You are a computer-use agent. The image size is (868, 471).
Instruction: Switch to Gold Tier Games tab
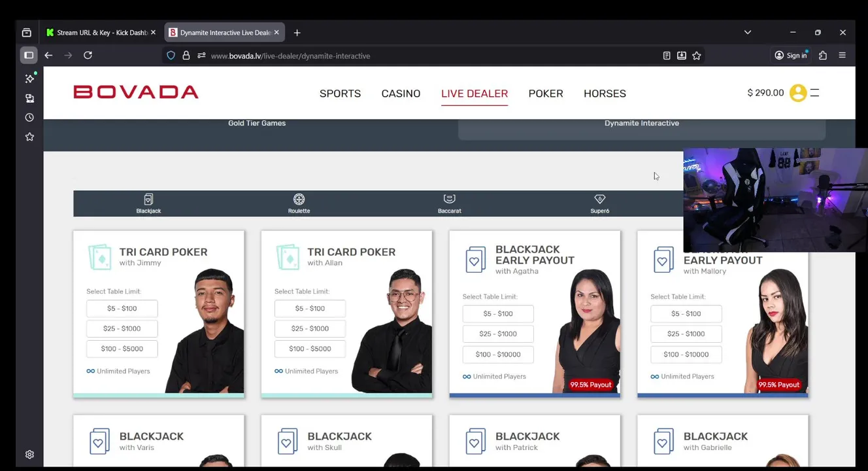coord(257,123)
